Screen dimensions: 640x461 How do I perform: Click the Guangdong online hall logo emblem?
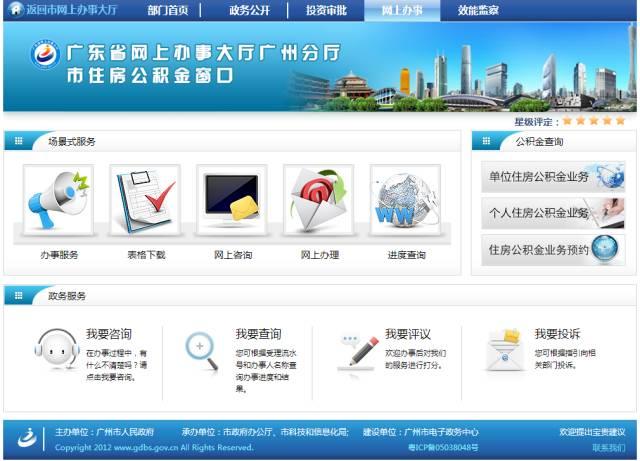45,54
